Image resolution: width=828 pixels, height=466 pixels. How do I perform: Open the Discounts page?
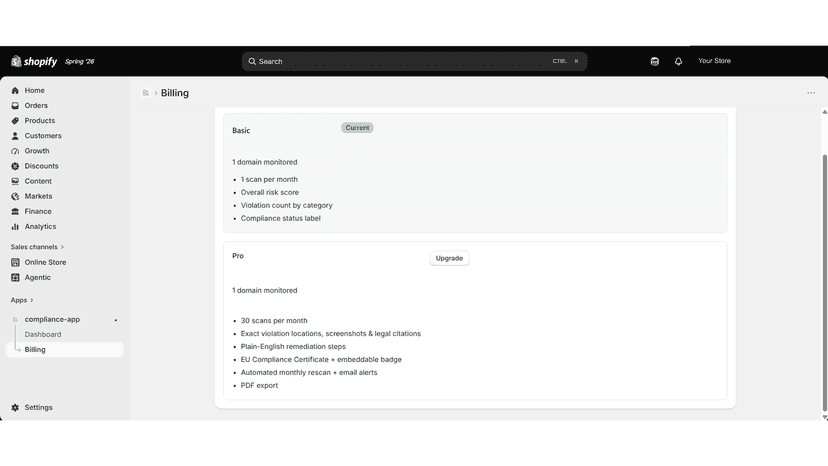coord(41,166)
